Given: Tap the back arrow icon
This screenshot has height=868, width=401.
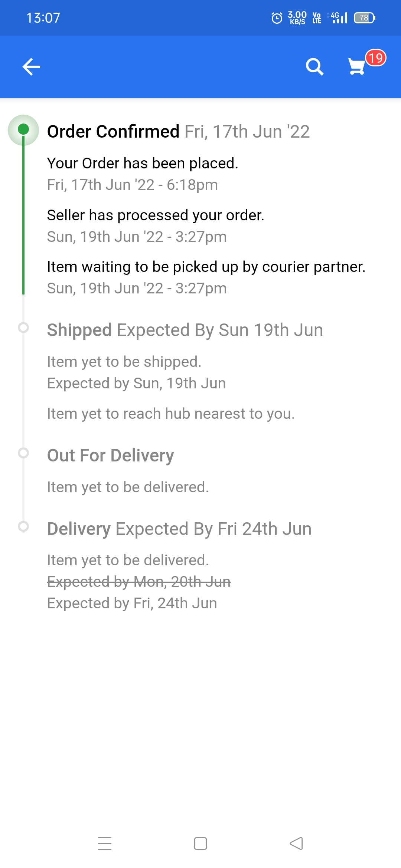Looking at the screenshot, I should coord(31,67).
